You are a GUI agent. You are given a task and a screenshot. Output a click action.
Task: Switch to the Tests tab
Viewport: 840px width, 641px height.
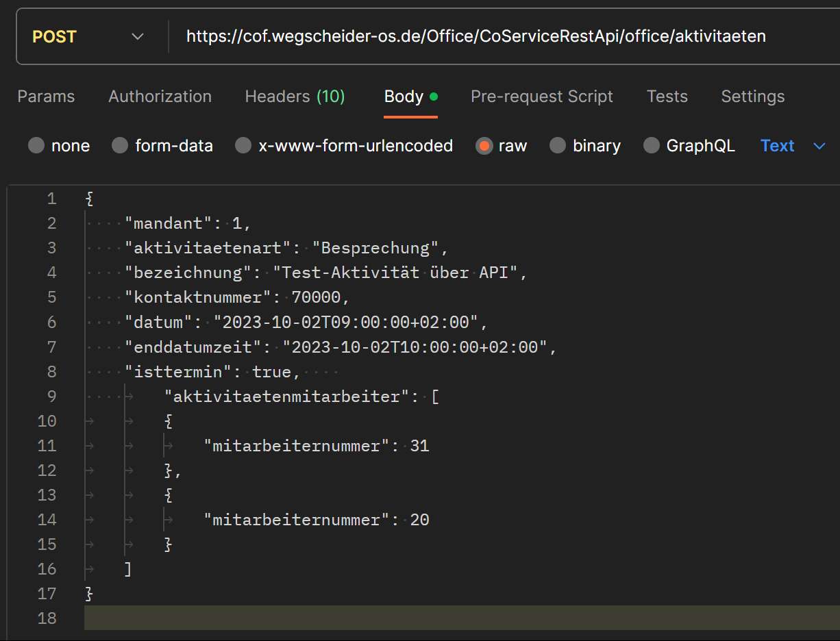pos(667,97)
